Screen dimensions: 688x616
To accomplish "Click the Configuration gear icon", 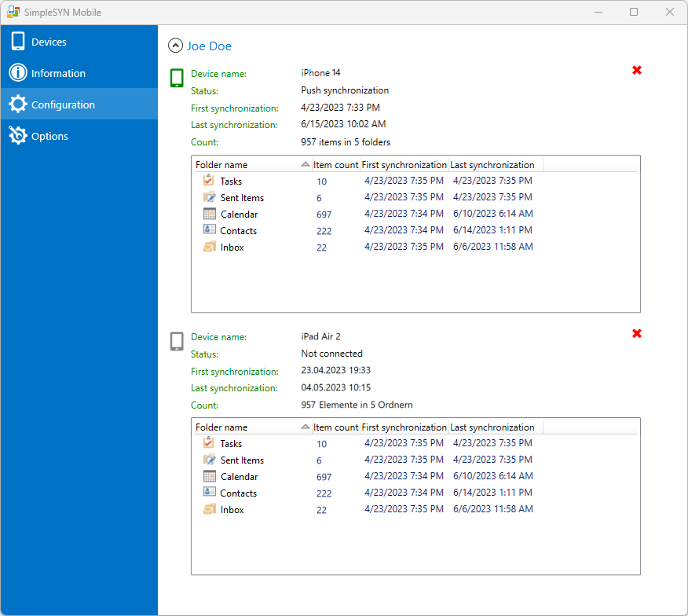I will [18, 104].
